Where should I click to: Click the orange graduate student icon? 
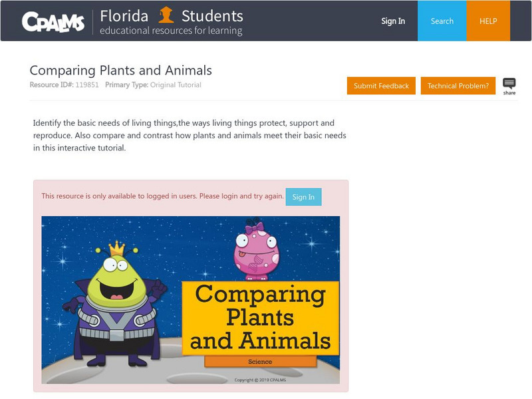click(166, 15)
